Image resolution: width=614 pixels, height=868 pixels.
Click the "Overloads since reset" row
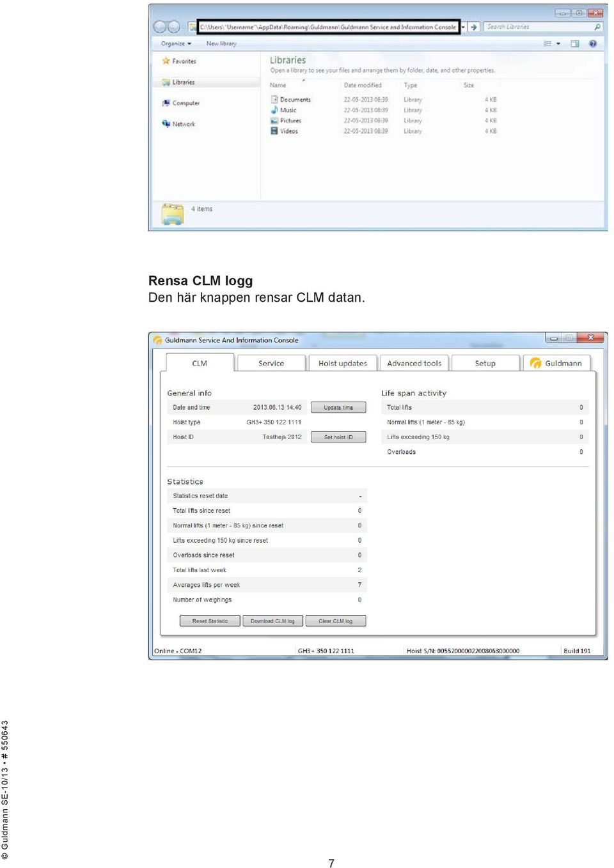(x=267, y=555)
